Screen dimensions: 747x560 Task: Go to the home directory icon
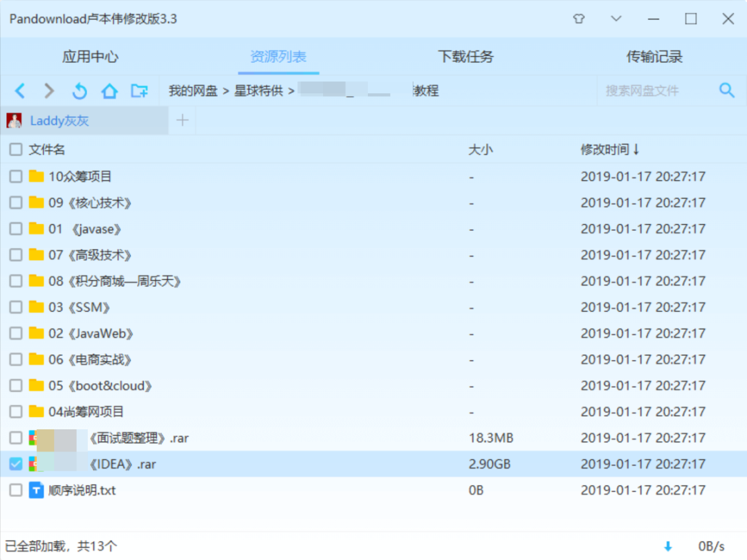click(109, 91)
